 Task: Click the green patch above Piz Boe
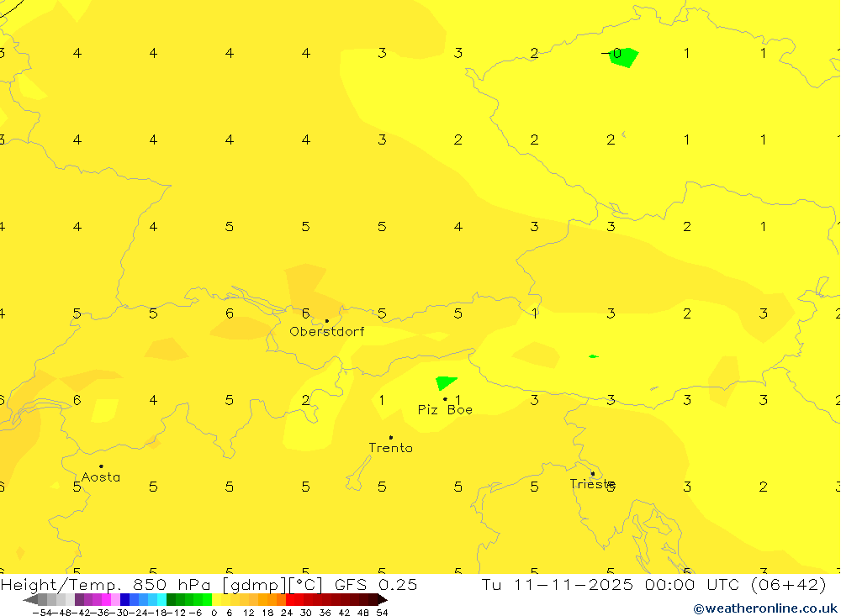(446, 382)
